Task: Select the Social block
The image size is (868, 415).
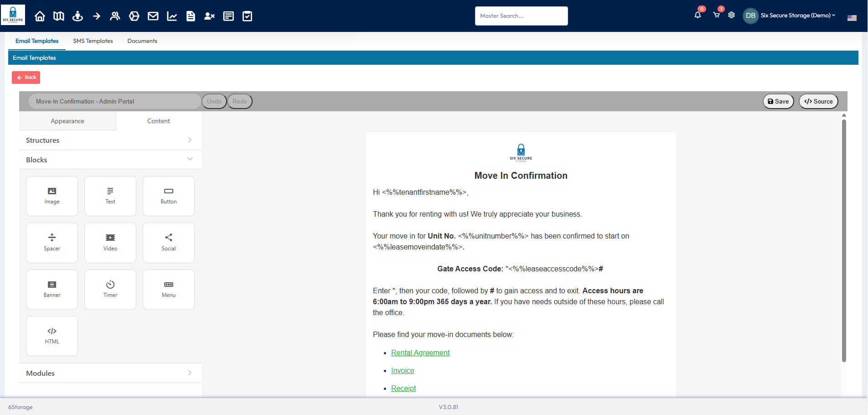Action: click(169, 243)
